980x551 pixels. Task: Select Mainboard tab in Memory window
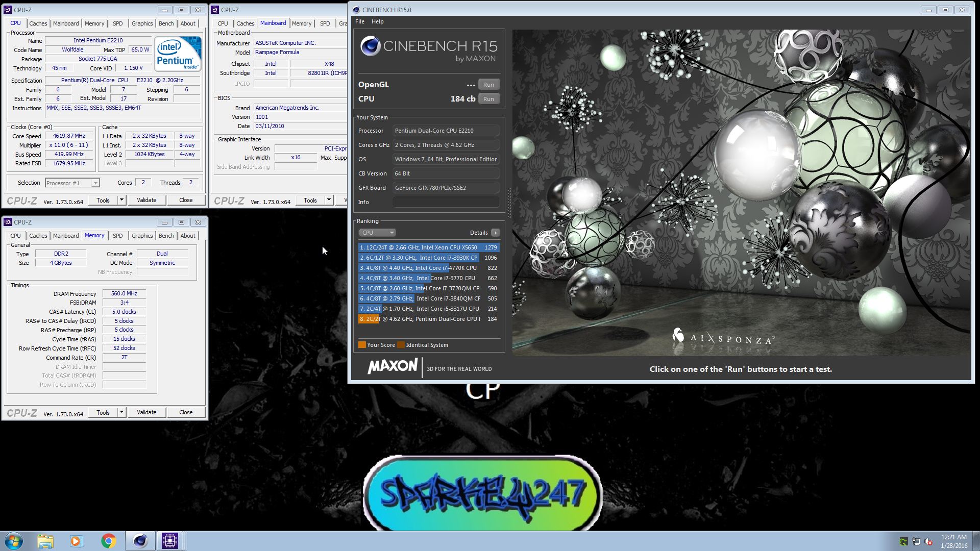[66, 236]
